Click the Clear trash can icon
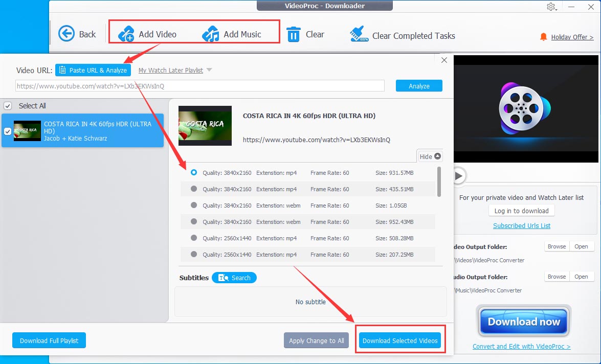Viewport: 601px width, 364px height. click(294, 34)
